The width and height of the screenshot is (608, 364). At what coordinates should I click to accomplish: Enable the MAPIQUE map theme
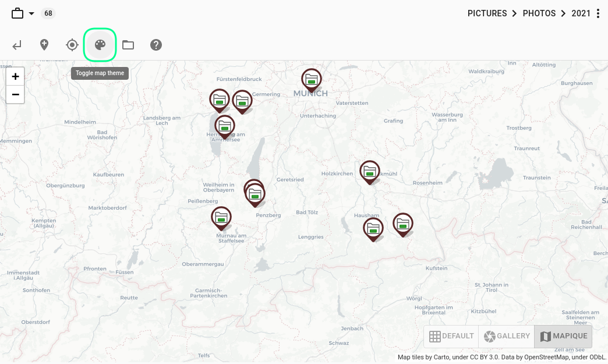(x=563, y=336)
